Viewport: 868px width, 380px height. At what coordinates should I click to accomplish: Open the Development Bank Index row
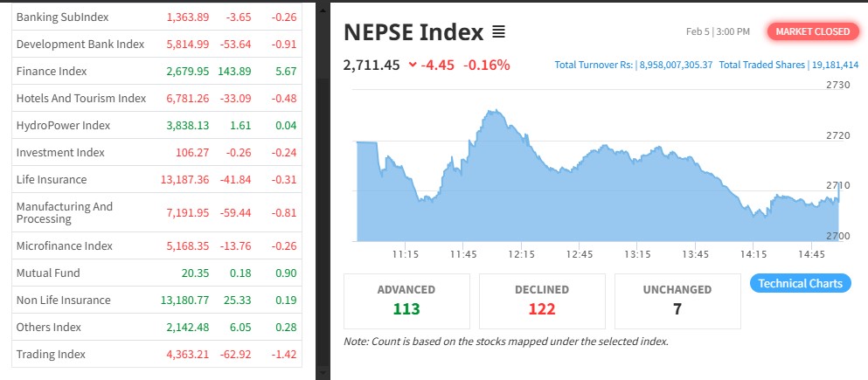coord(80,45)
